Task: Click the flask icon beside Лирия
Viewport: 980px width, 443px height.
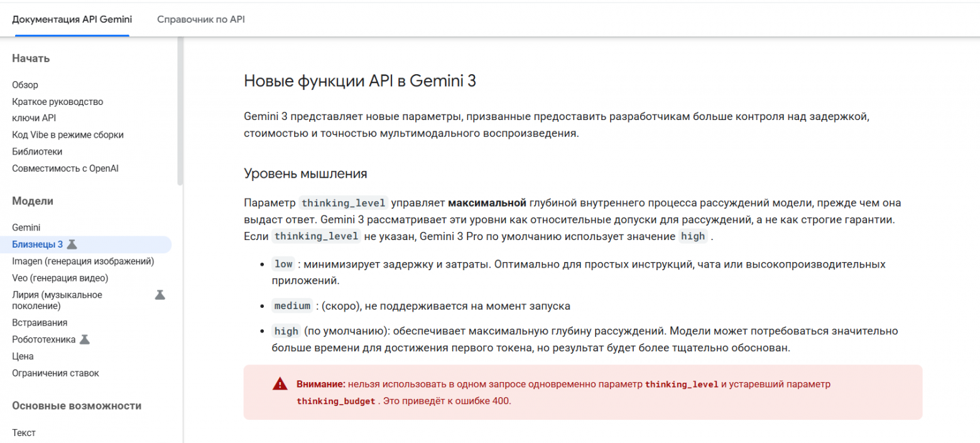Action: pos(160,294)
